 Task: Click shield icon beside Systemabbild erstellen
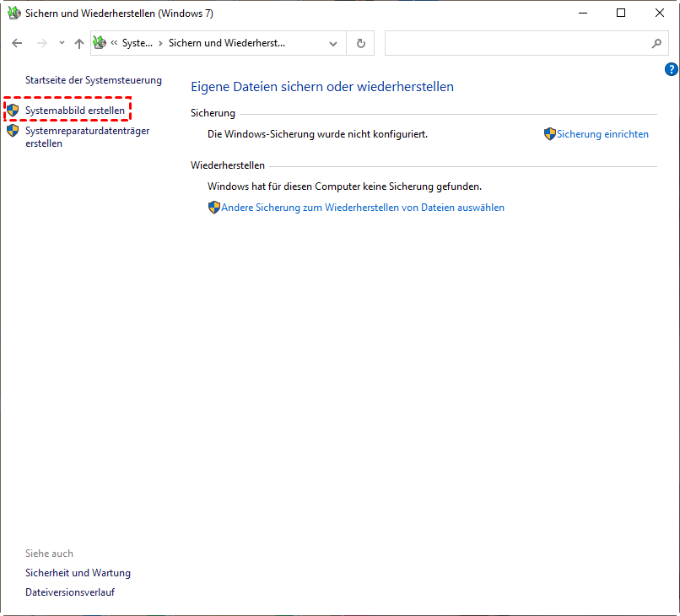coord(13,111)
